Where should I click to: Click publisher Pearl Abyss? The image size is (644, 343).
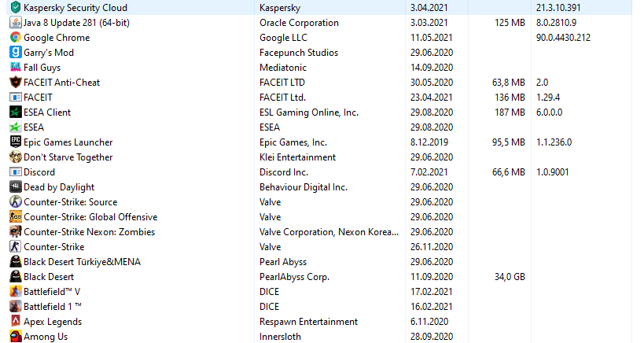(283, 262)
